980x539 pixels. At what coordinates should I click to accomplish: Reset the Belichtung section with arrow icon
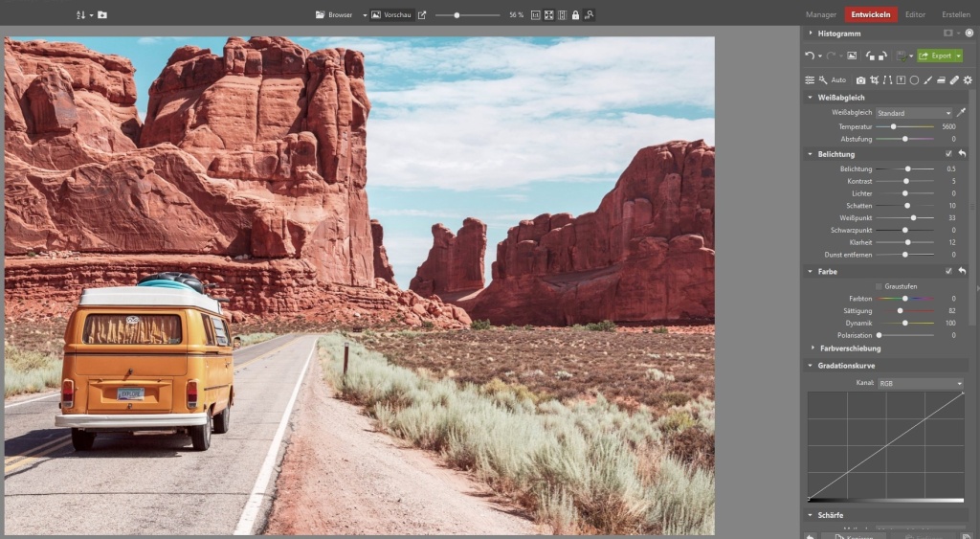point(962,154)
